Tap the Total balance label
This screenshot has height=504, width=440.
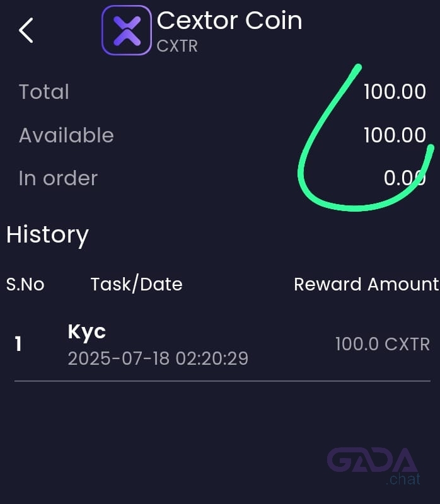coord(44,91)
